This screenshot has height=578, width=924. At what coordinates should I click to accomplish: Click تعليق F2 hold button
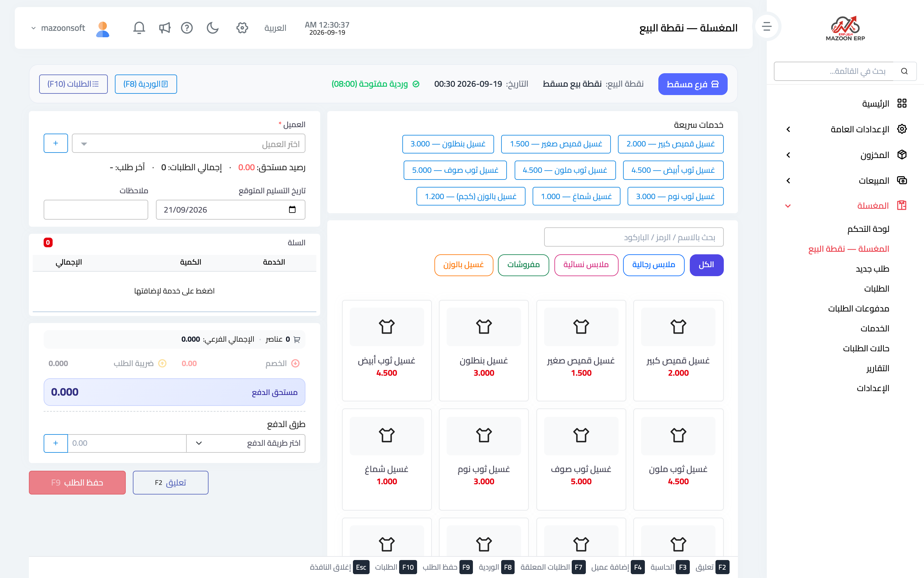point(170,482)
